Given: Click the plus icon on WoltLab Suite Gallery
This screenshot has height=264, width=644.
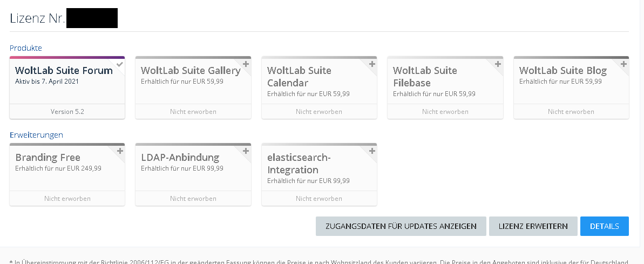Looking at the screenshot, I should tap(246, 64).
